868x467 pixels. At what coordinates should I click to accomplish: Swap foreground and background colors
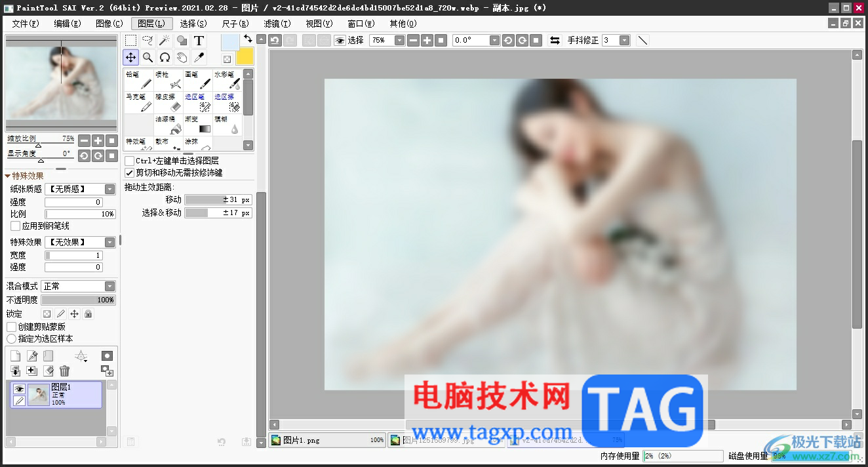[248, 39]
